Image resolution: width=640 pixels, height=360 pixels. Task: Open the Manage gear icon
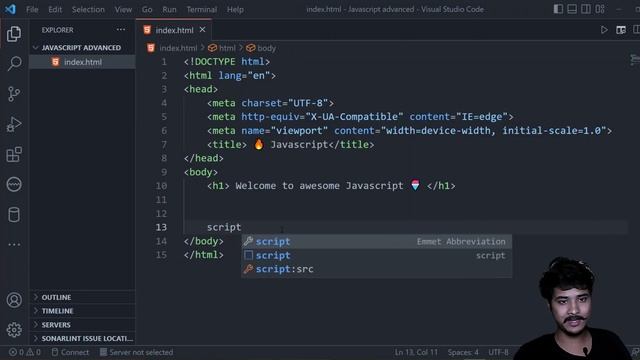14,330
